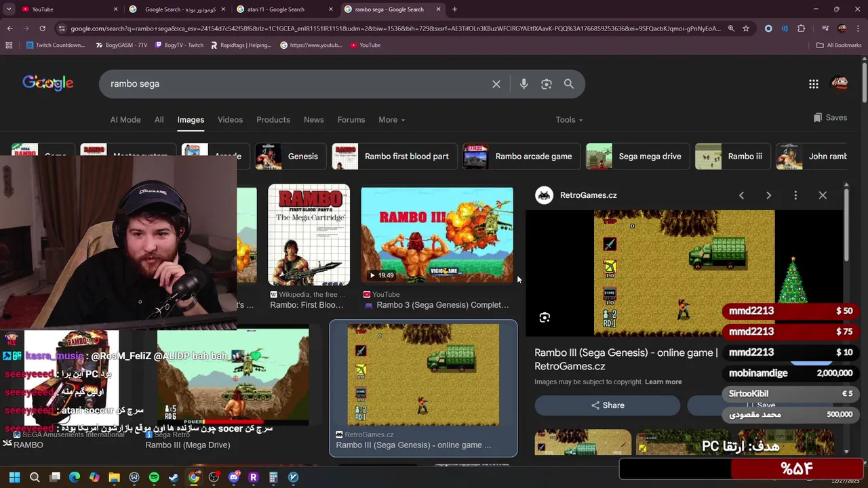Open the Bookmarks bar apps grid
The image size is (868, 488).
pyautogui.click(x=9, y=45)
